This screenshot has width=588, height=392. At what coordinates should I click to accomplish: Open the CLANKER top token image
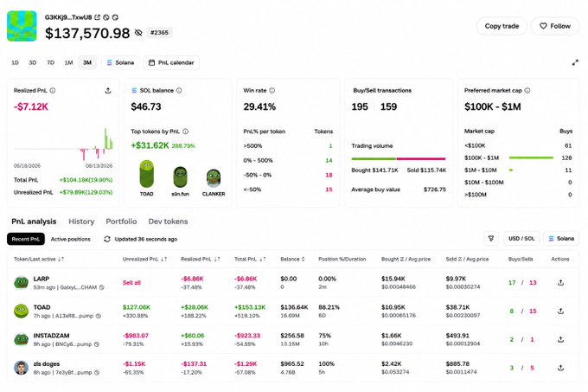pyautogui.click(x=214, y=177)
